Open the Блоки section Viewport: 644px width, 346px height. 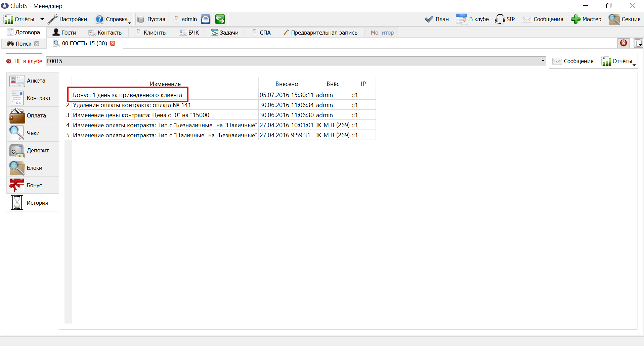point(33,168)
